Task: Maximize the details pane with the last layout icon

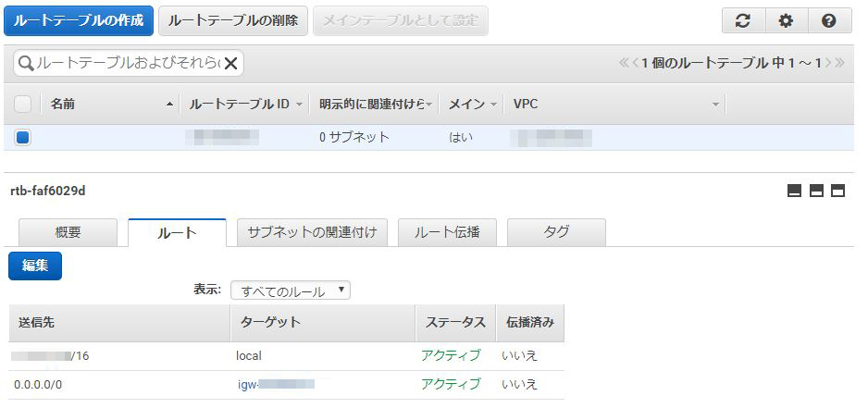Action: click(838, 191)
